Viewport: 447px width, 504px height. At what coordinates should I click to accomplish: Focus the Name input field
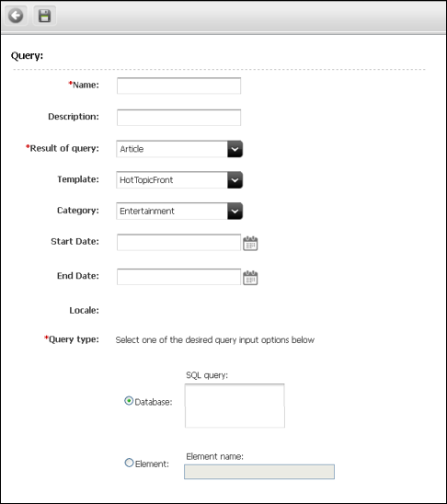[178, 86]
